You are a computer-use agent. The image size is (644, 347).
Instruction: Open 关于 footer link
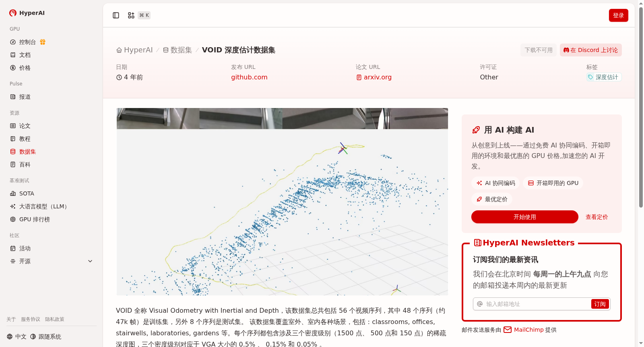[11, 319]
